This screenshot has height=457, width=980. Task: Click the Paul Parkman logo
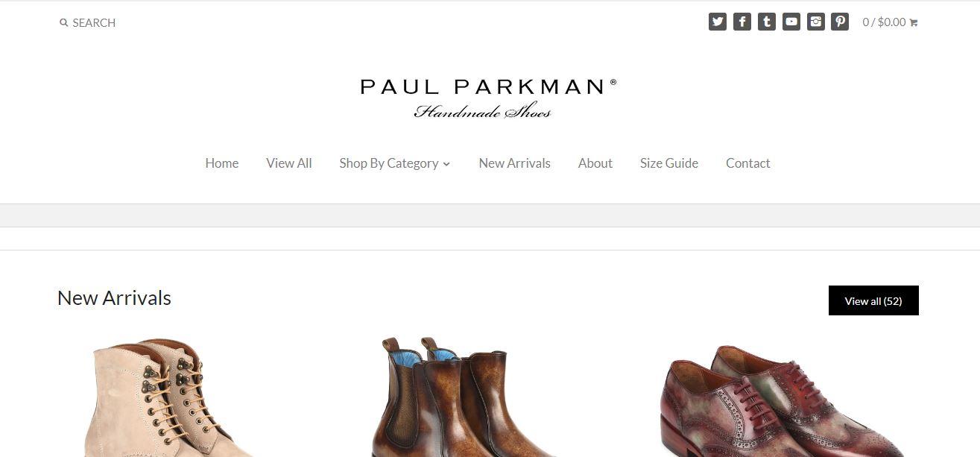click(x=489, y=98)
